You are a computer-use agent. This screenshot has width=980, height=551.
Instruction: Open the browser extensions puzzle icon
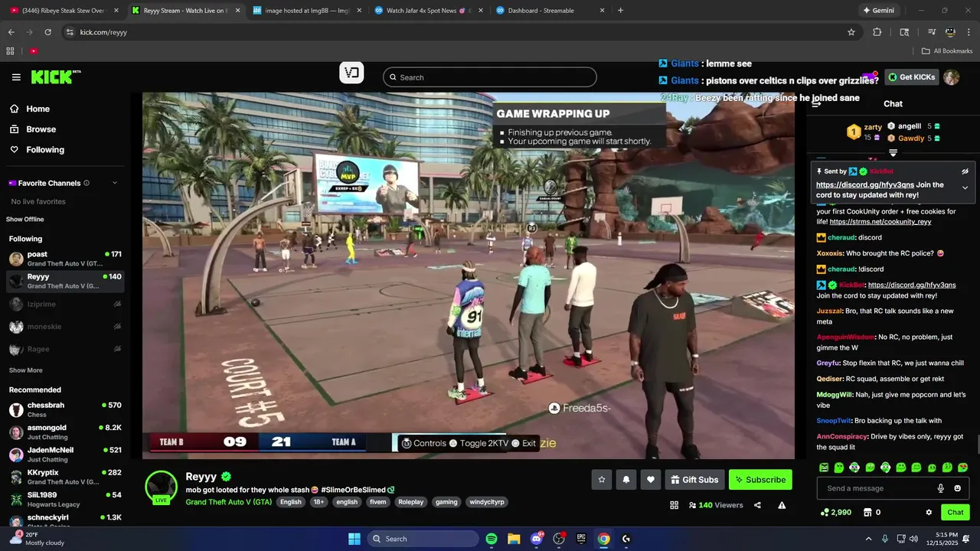point(877,32)
